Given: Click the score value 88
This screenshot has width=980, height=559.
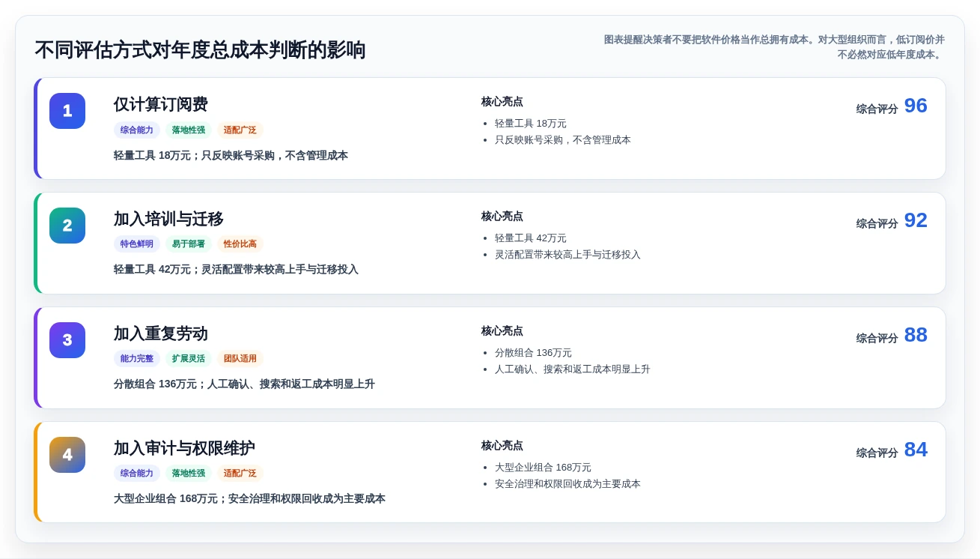Looking at the screenshot, I should pyautogui.click(x=916, y=335).
